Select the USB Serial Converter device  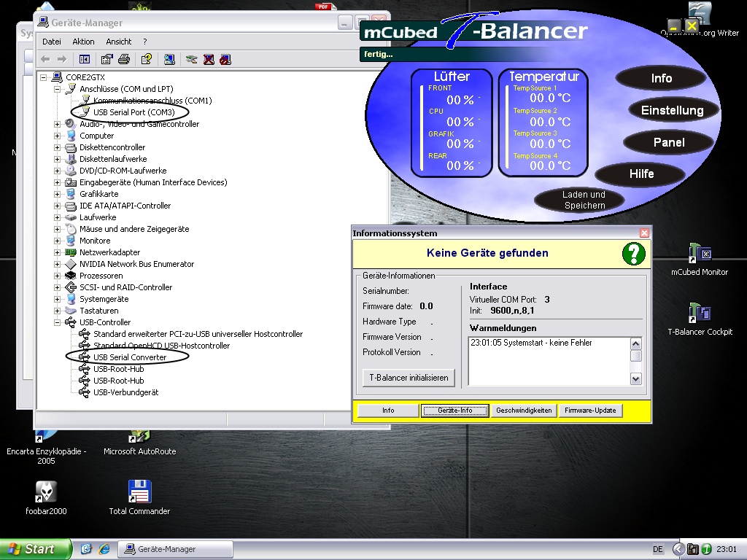pyautogui.click(x=130, y=357)
